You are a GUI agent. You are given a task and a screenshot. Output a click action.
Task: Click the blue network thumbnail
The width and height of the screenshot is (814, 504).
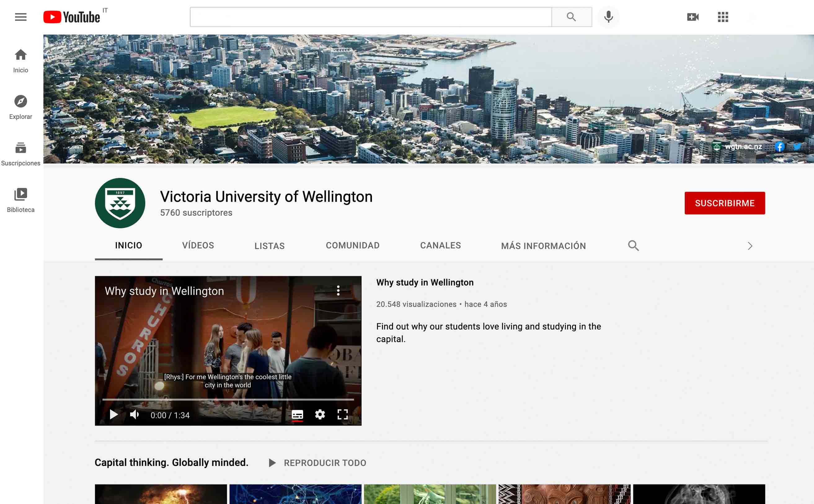(x=295, y=494)
